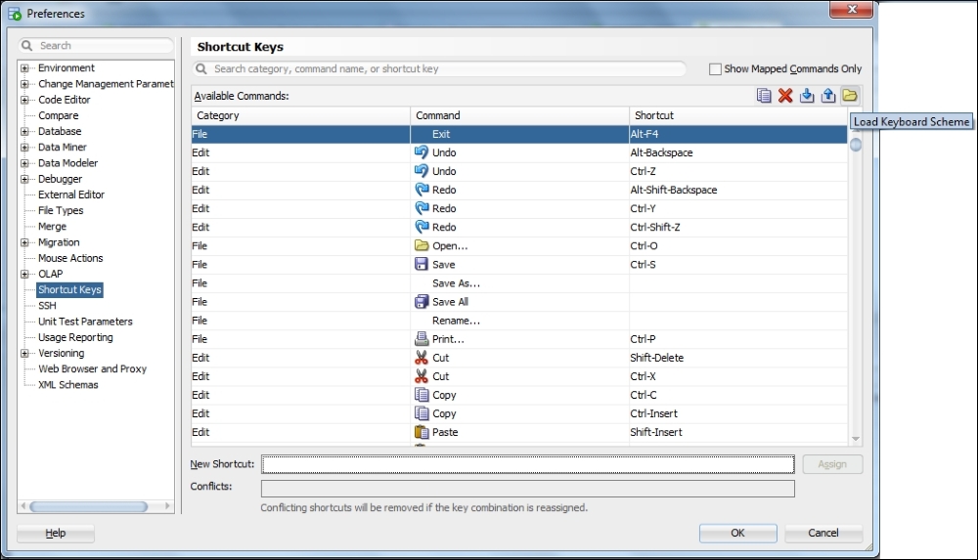Select the Rename... command row
This screenshot has width=978, height=560.
(519, 321)
